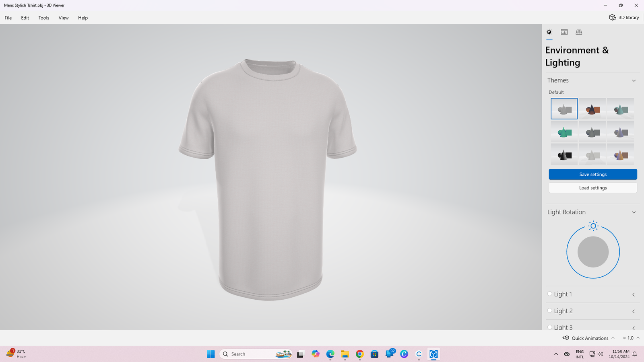Open notifications bell in taskbar
Viewport: 644px width, 362px height.
(x=635, y=354)
